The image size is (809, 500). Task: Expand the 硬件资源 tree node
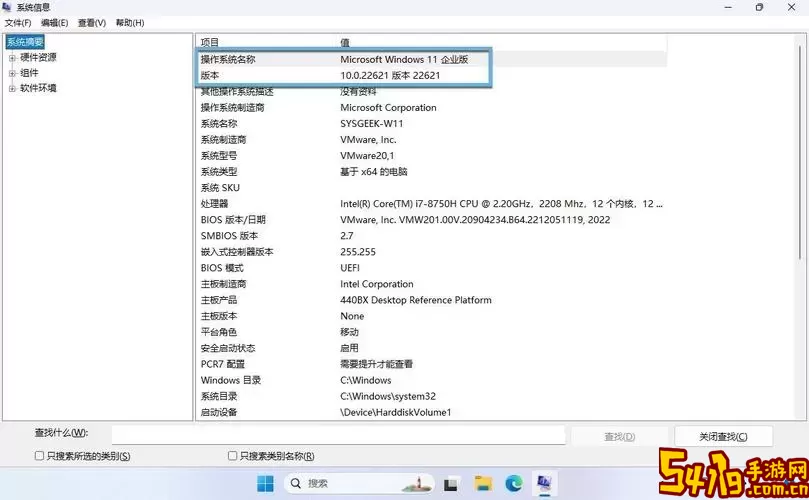[x=12, y=58]
